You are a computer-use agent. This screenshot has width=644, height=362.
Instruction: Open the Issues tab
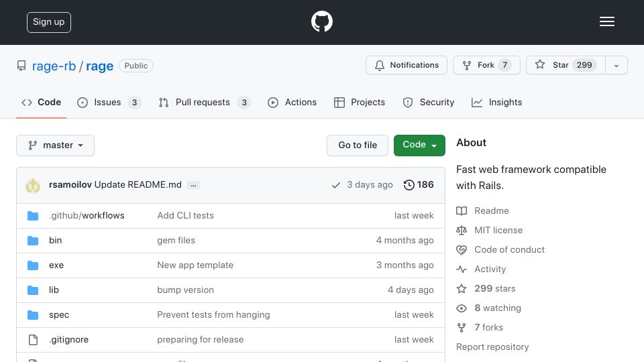pyautogui.click(x=109, y=102)
